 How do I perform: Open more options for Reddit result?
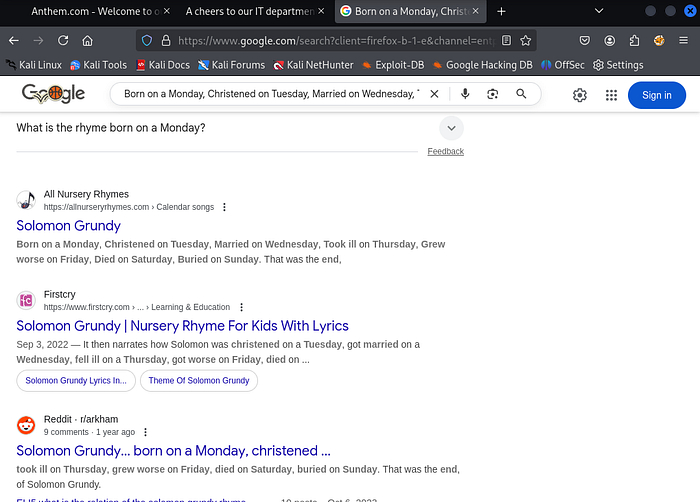pos(146,432)
